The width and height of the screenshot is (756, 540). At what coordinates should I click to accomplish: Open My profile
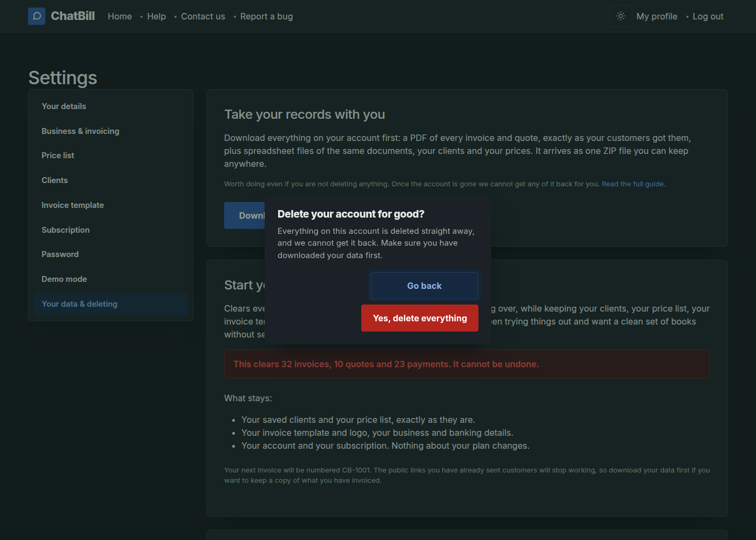click(657, 16)
